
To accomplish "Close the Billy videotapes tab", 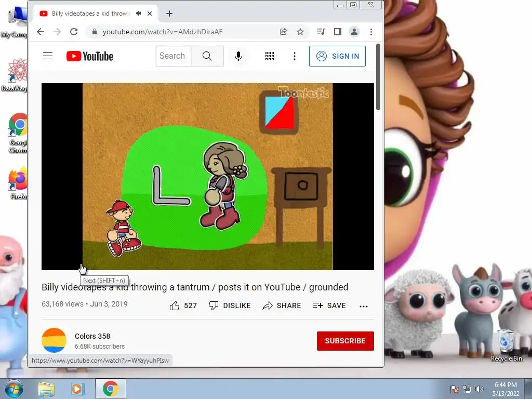I will tap(150, 14).
